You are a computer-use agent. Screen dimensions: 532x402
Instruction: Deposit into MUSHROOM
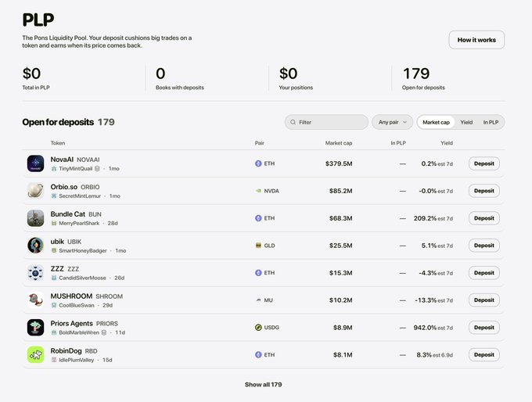pyautogui.click(x=483, y=300)
